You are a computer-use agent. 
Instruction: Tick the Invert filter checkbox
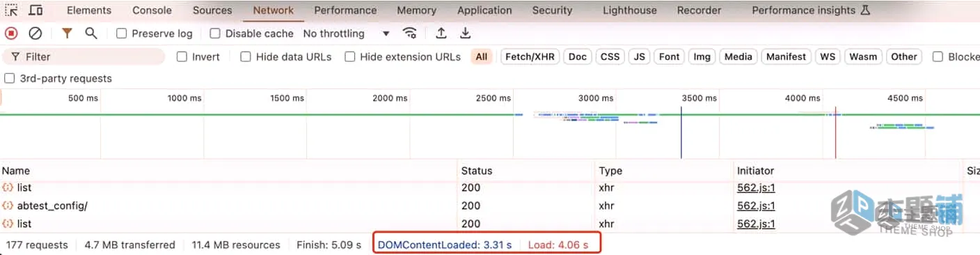coord(182,57)
